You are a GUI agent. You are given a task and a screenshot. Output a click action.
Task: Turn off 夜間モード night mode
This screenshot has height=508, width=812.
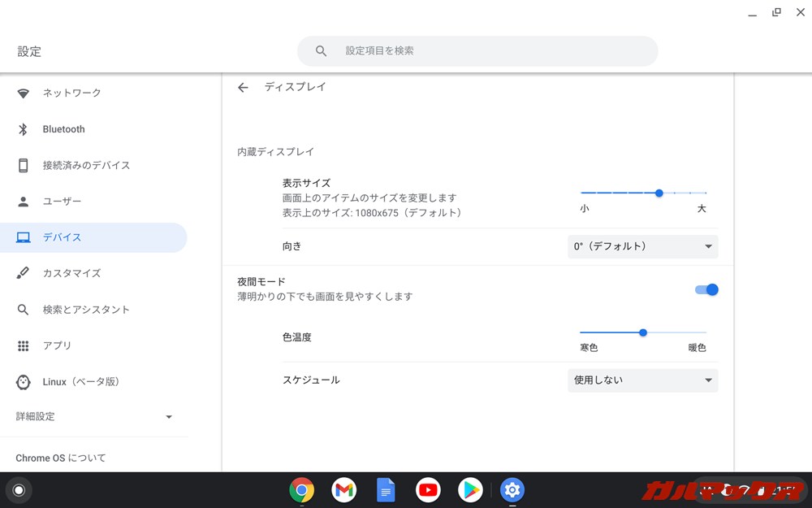[x=706, y=289]
